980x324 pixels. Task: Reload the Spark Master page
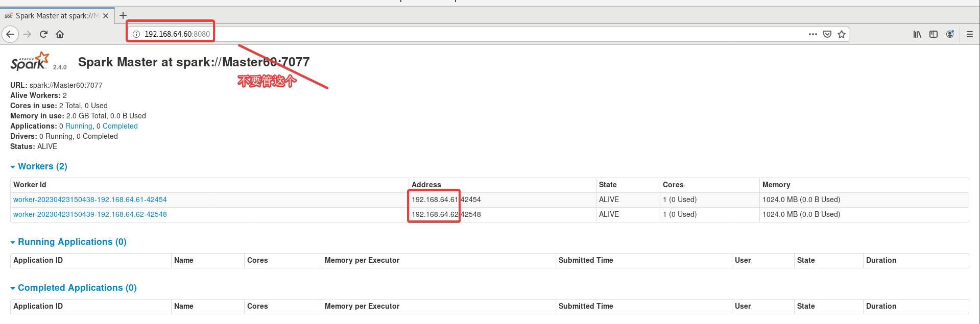(x=43, y=34)
